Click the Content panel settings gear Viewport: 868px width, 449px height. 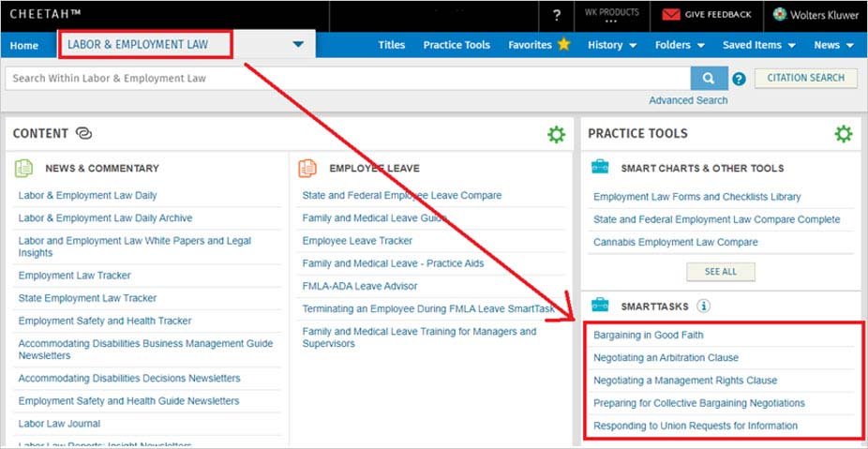557,134
